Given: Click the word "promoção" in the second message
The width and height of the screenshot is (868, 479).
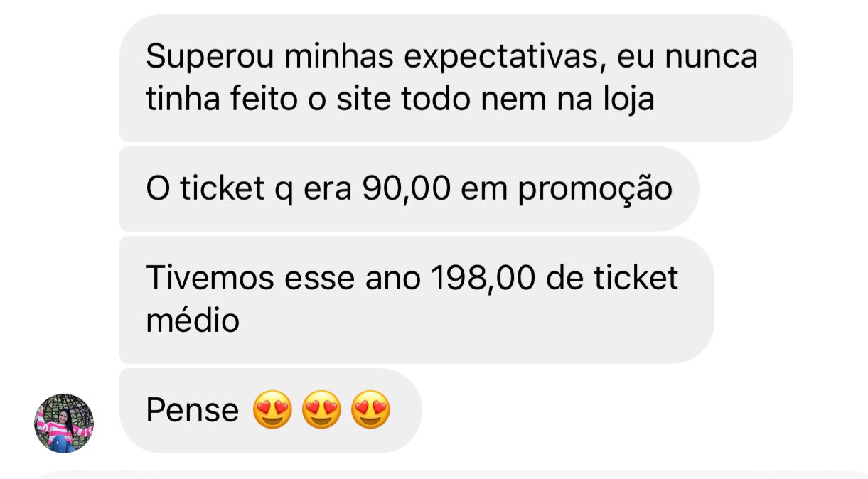Looking at the screenshot, I should [x=594, y=190].
